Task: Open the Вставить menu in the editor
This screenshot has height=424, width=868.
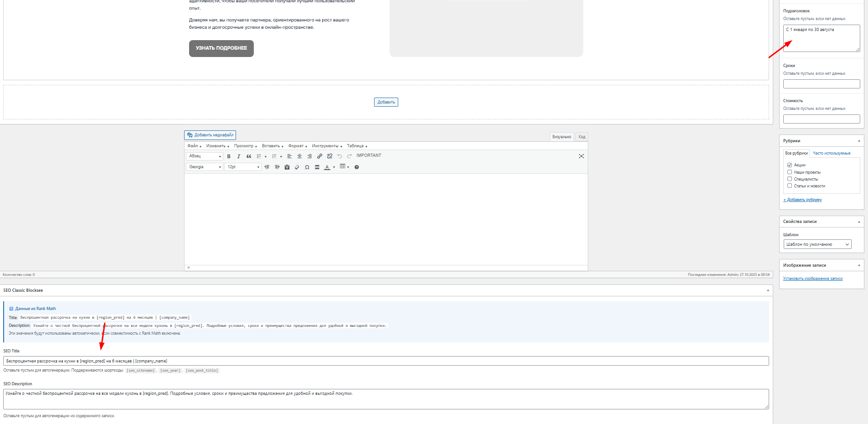Action: [x=272, y=146]
